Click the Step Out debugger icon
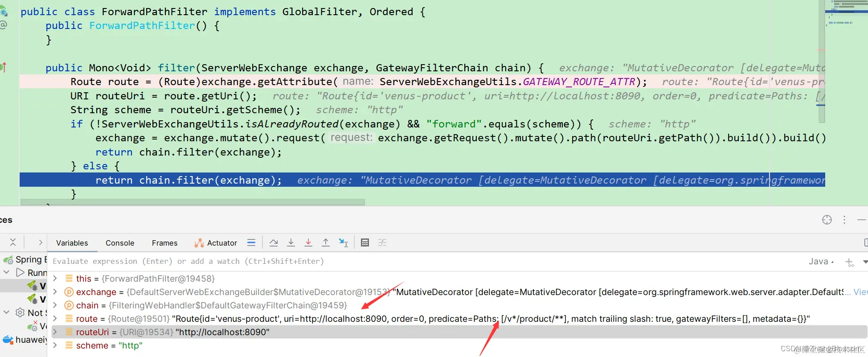This screenshot has height=357, width=868. pyautogui.click(x=326, y=243)
